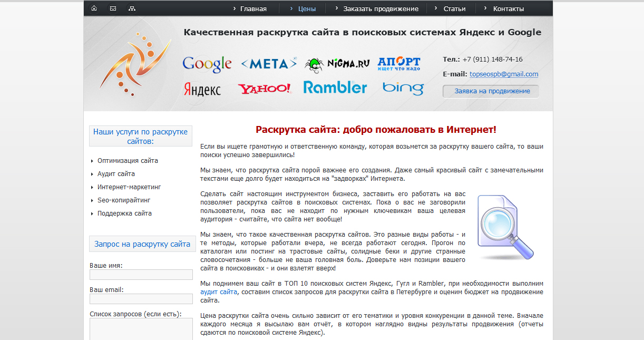This screenshot has height=340, width=644.
Task: Click the Заявка на продвижение button
Action: (x=491, y=91)
